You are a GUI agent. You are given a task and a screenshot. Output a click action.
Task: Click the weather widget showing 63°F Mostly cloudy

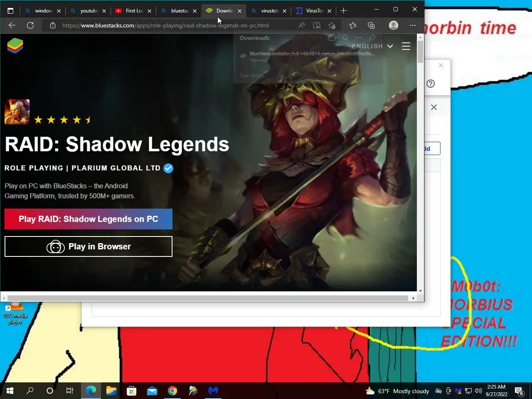(397, 391)
